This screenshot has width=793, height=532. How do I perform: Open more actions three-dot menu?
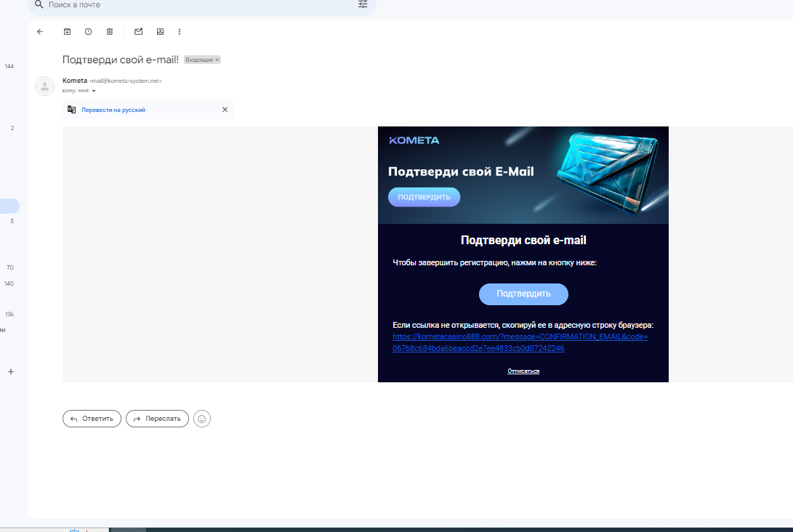180,32
